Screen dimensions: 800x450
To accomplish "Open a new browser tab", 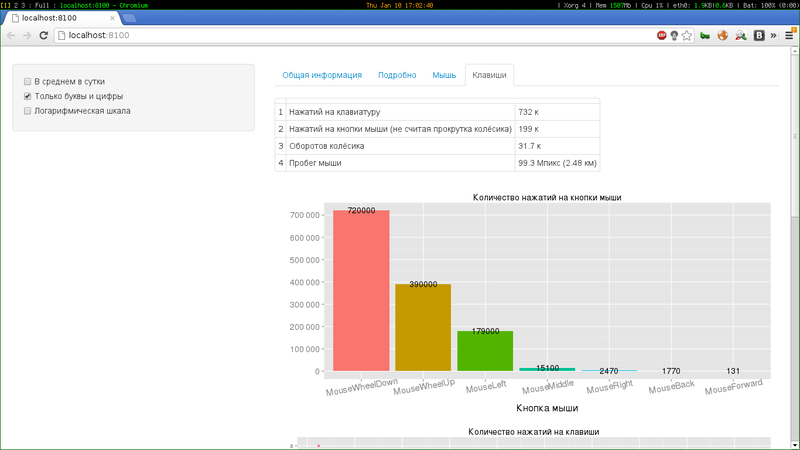I will coord(130,18).
